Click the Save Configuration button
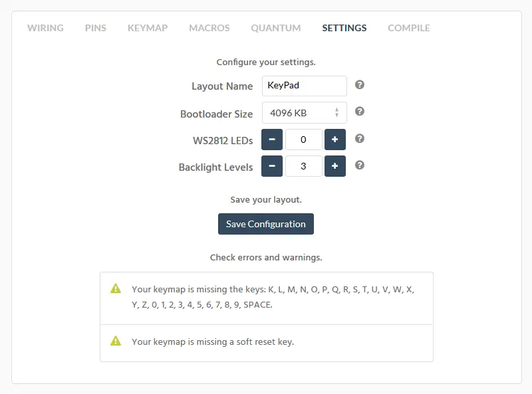Screen dimensions: 532x394 (265, 224)
